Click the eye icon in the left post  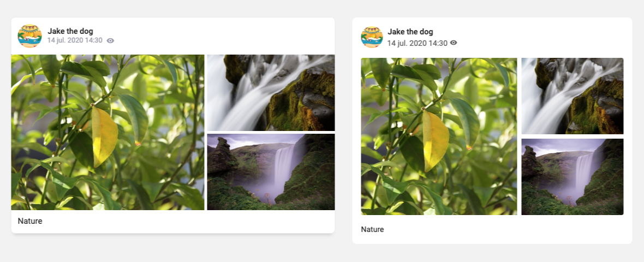110,40
